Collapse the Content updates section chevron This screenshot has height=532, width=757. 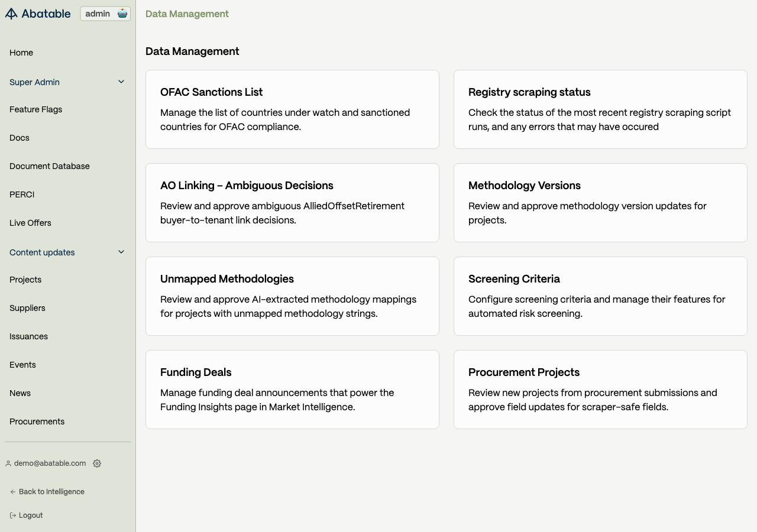pyautogui.click(x=121, y=252)
